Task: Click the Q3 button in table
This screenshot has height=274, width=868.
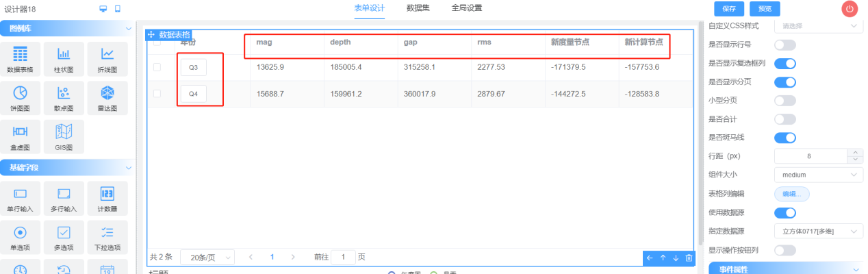Action: pyautogui.click(x=194, y=67)
